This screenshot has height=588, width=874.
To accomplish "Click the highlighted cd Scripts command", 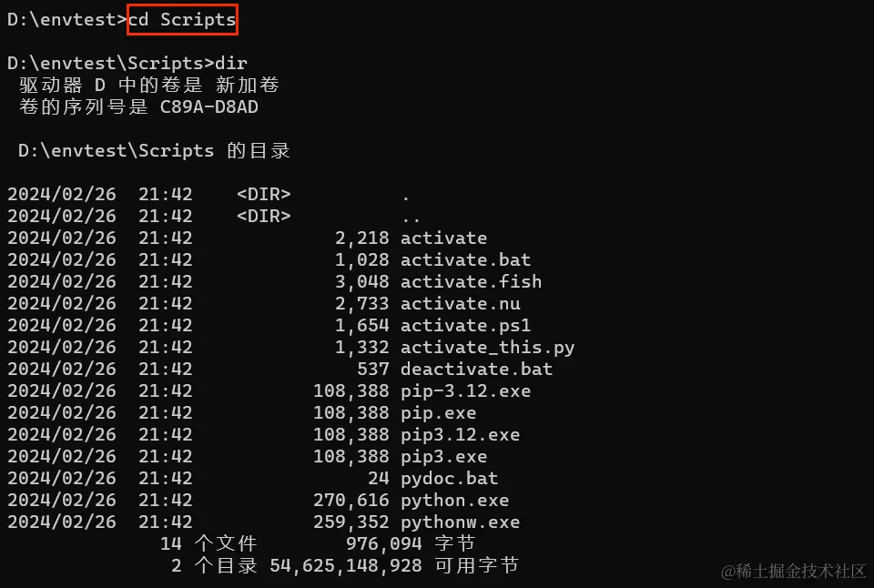I will [x=182, y=19].
